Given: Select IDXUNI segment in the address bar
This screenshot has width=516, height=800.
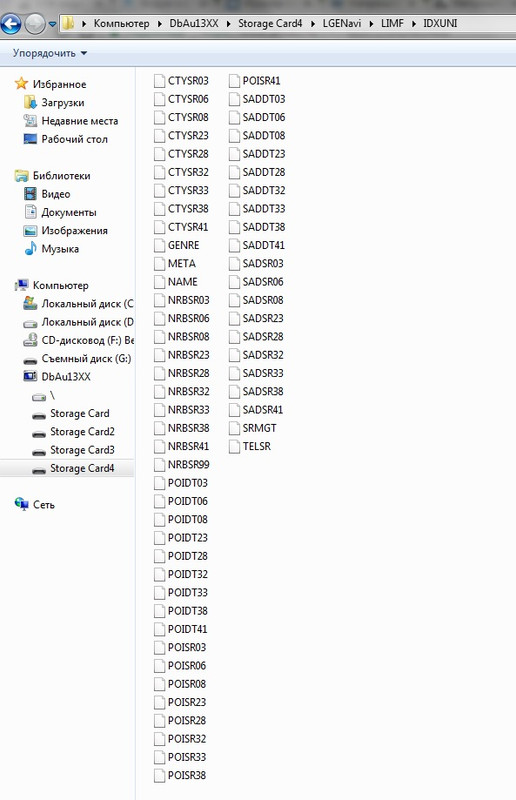Looking at the screenshot, I should [440, 23].
